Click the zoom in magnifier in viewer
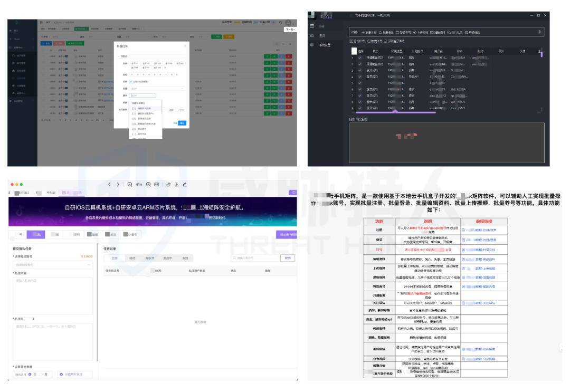Viewport: 570px width, 392px height. pyautogui.click(x=148, y=185)
